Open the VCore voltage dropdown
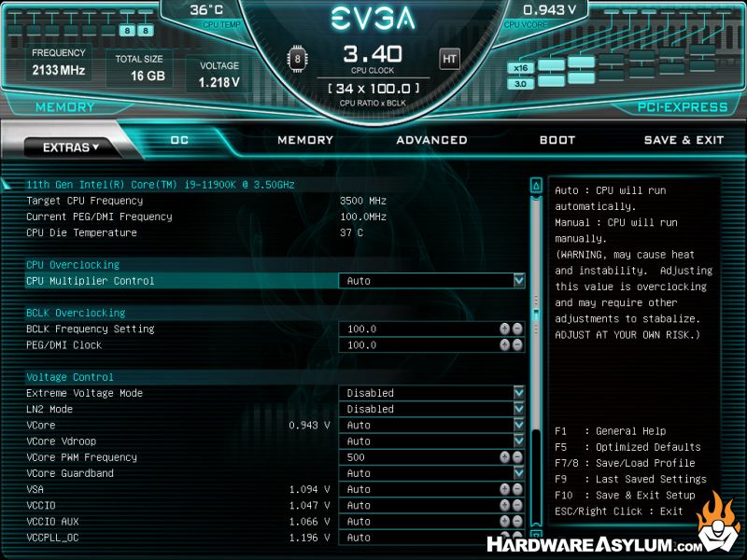This screenshot has width=747, height=560. point(431,426)
